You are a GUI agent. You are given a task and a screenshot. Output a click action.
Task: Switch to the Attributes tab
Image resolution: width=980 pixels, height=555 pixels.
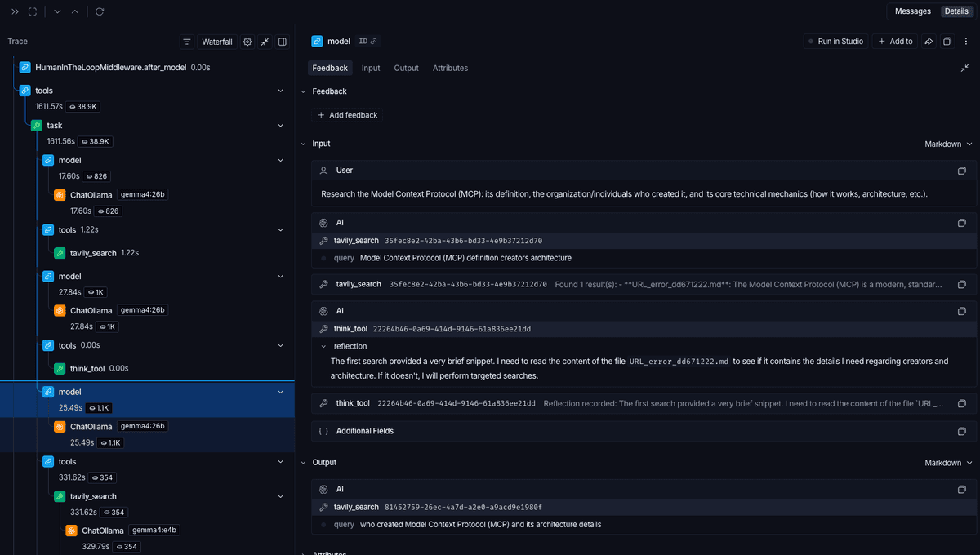(x=450, y=69)
